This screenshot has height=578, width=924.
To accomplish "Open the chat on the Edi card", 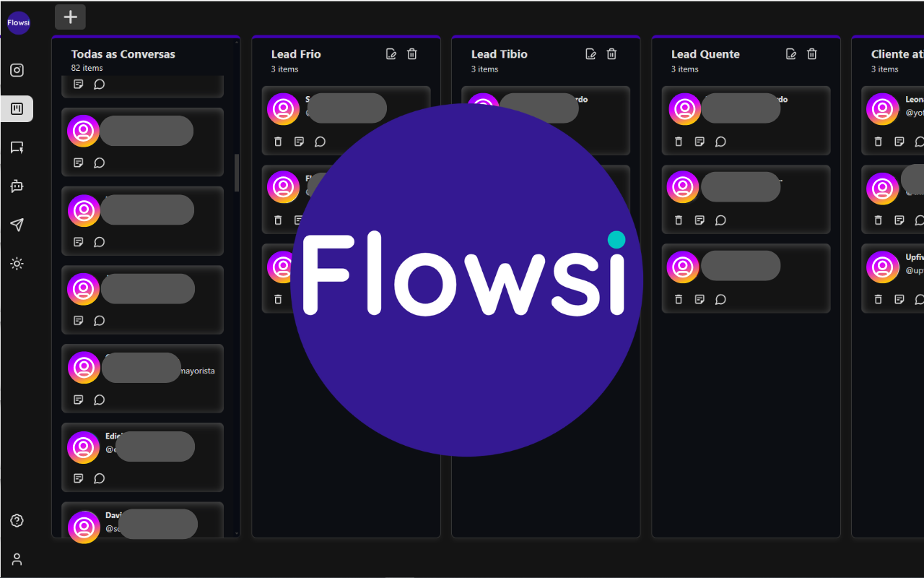I will point(100,478).
